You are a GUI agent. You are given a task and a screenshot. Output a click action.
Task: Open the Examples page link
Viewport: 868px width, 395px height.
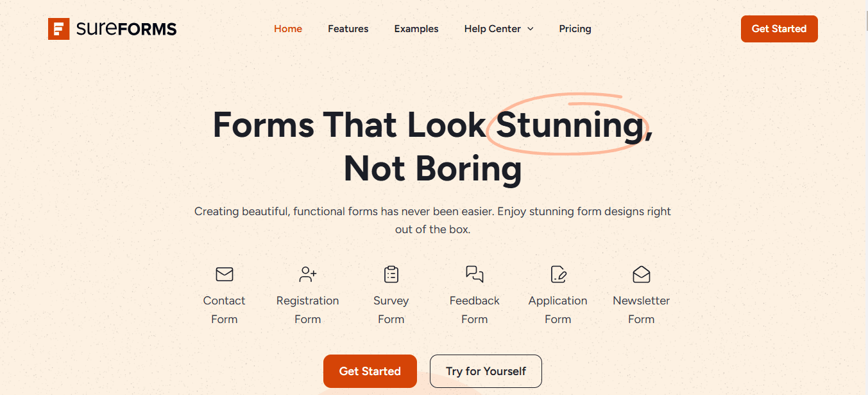point(416,29)
